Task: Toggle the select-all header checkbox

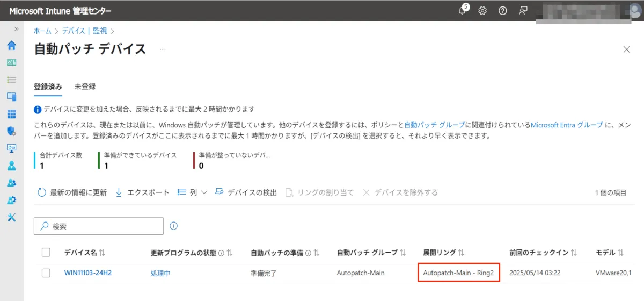Action: pyautogui.click(x=46, y=252)
